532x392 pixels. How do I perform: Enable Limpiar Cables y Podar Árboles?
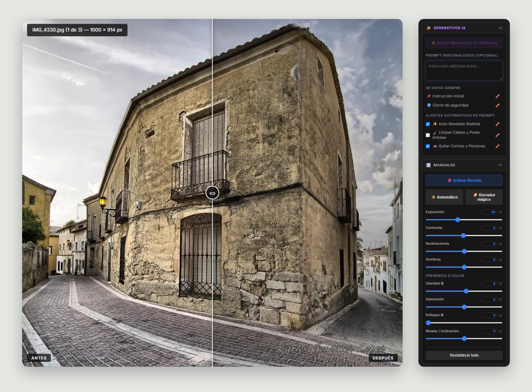tap(428, 135)
